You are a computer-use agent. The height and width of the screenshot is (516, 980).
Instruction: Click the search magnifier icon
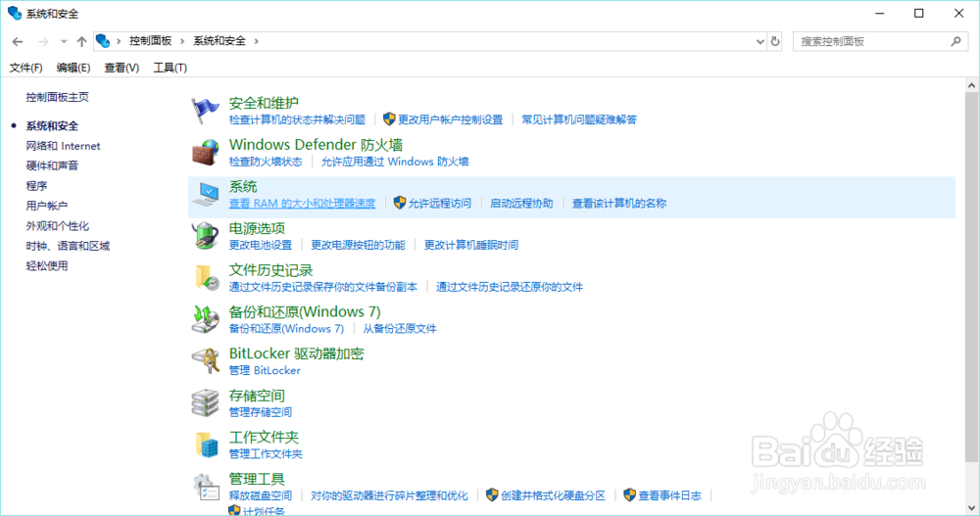tap(955, 41)
